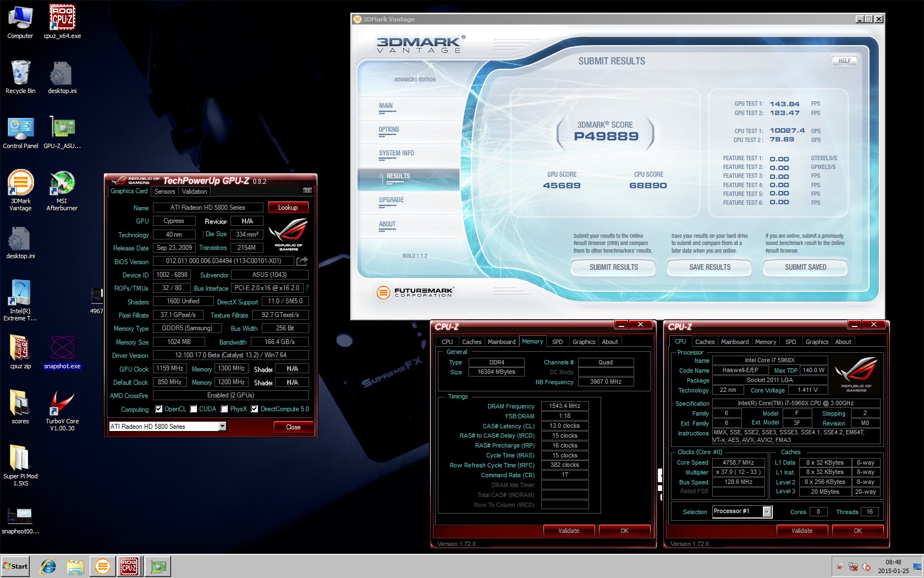Click Validate in the memory CPU-Z window
The image size is (924, 578).
point(569,531)
